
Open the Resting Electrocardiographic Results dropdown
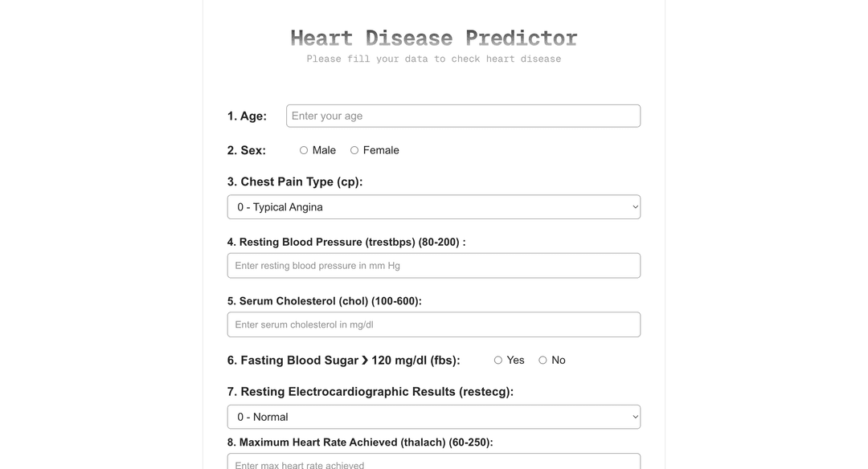click(x=434, y=416)
